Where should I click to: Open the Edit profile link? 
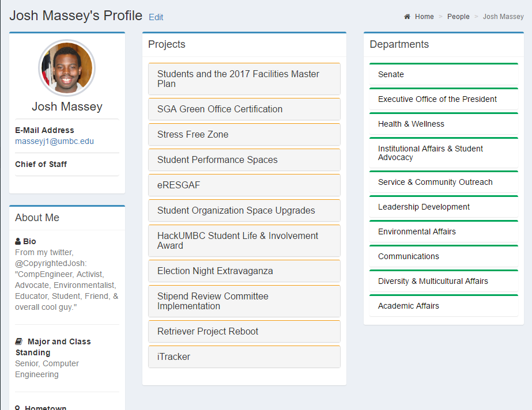156,17
